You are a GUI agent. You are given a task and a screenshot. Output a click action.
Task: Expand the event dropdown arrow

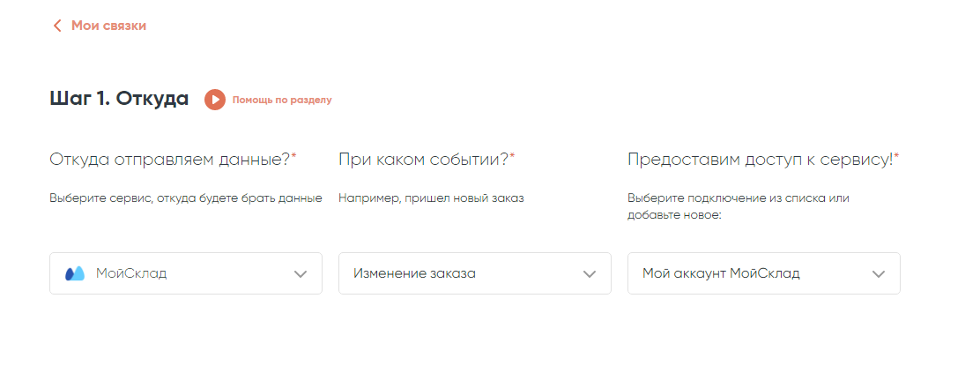(590, 273)
